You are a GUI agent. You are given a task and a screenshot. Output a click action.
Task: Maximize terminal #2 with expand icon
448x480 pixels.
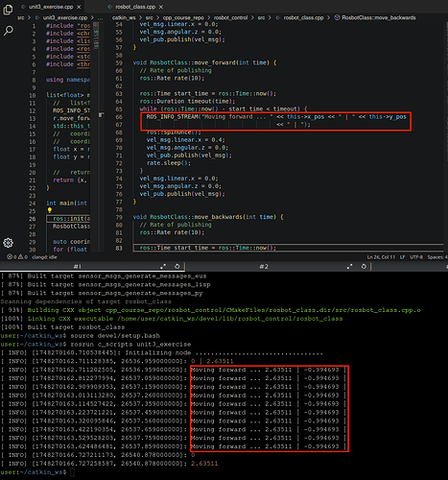pos(349,266)
